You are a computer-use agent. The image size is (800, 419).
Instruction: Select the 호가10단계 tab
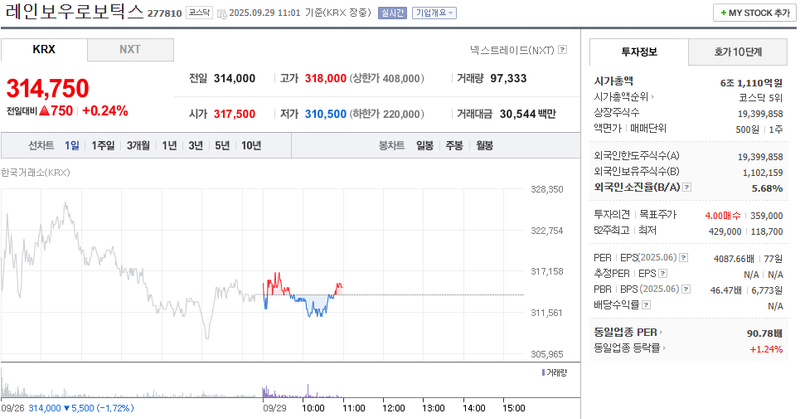(x=738, y=52)
